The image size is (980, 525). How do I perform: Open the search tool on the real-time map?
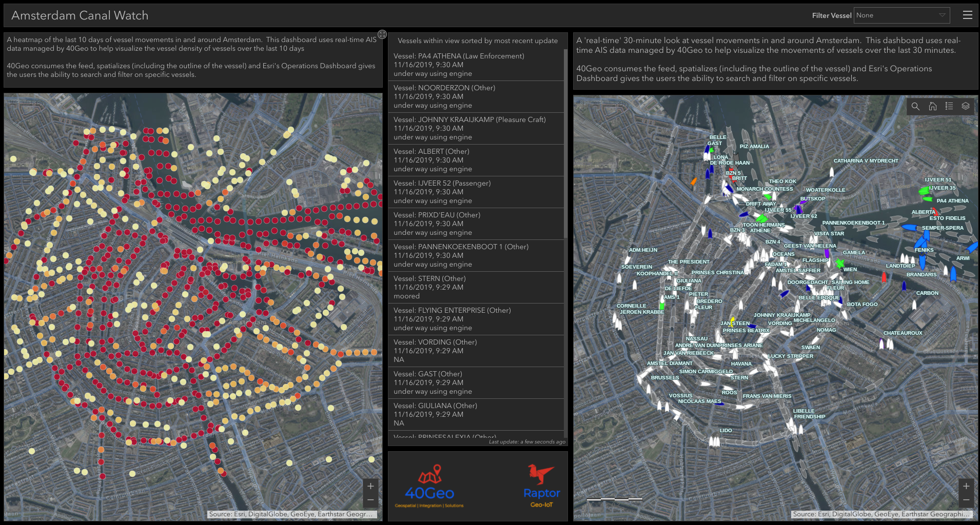point(915,106)
